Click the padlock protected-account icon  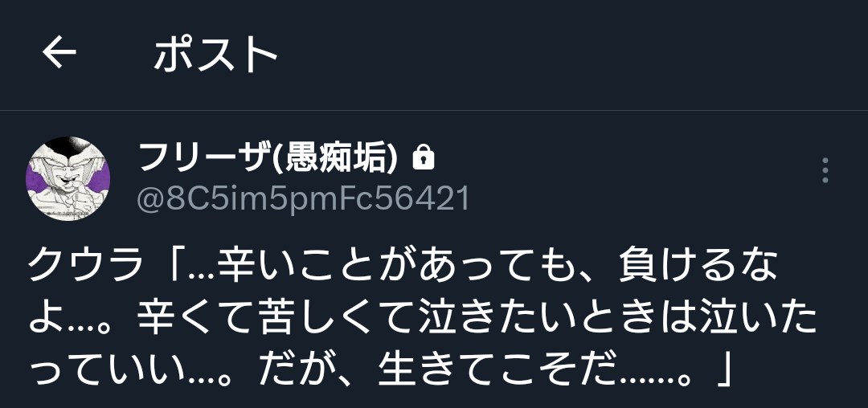click(x=424, y=158)
